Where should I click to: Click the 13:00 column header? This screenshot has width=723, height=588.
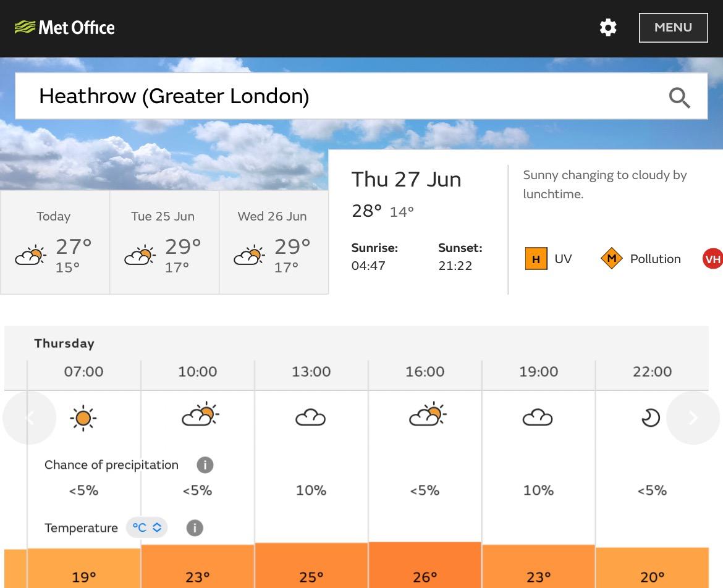pyautogui.click(x=311, y=371)
